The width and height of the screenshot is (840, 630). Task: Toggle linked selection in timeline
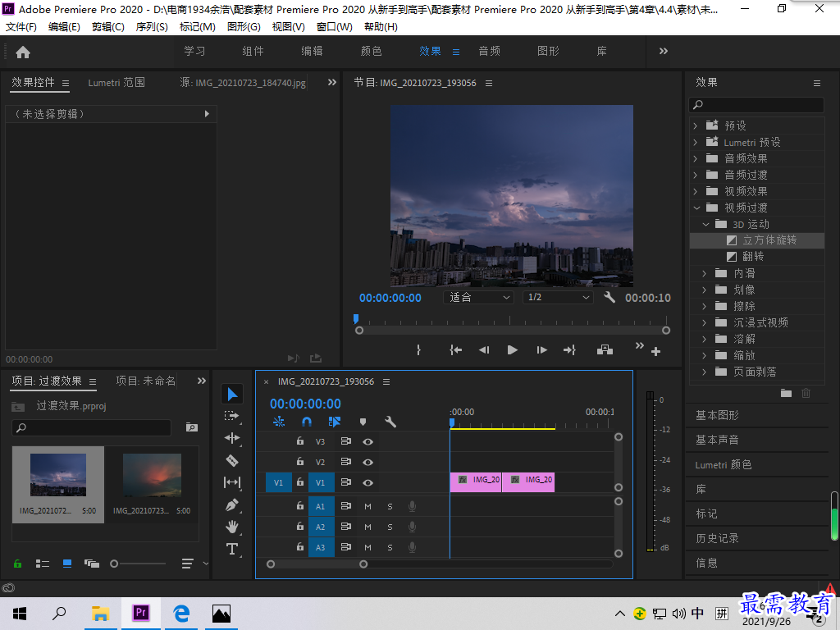[335, 422]
